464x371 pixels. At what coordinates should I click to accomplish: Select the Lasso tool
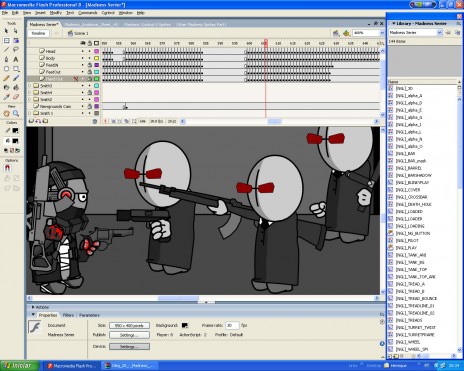16,50
